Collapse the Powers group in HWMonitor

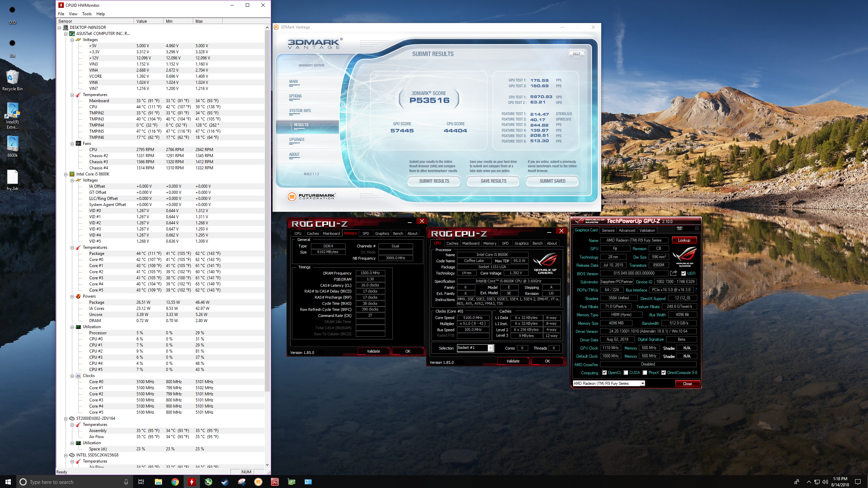(72, 296)
